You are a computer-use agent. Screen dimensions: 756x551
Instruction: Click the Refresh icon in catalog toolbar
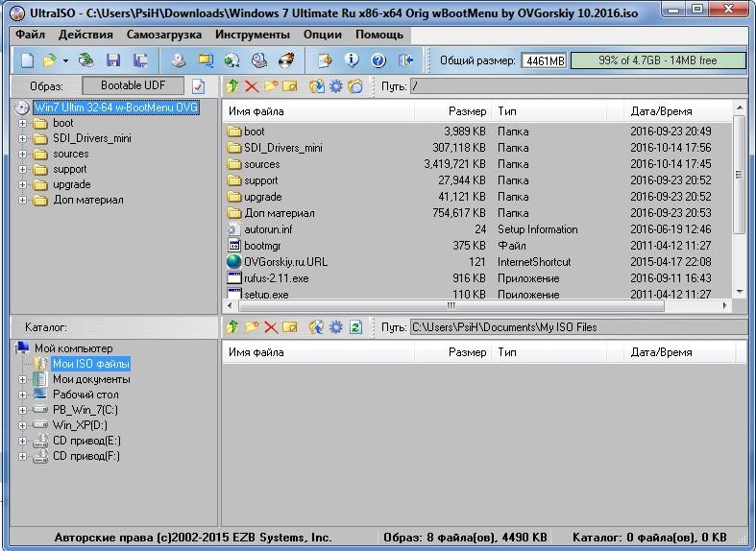(x=355, y=327)
